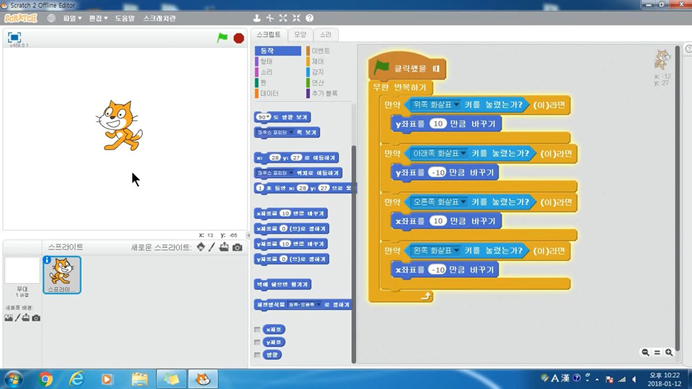Open the block help question-mark tool
Viewport: 692px width, 389px height.
point(309,18)
